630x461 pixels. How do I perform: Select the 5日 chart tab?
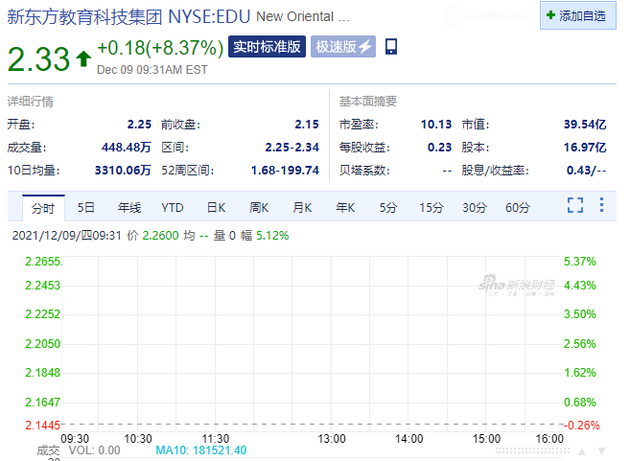click(x=86, y=208)
